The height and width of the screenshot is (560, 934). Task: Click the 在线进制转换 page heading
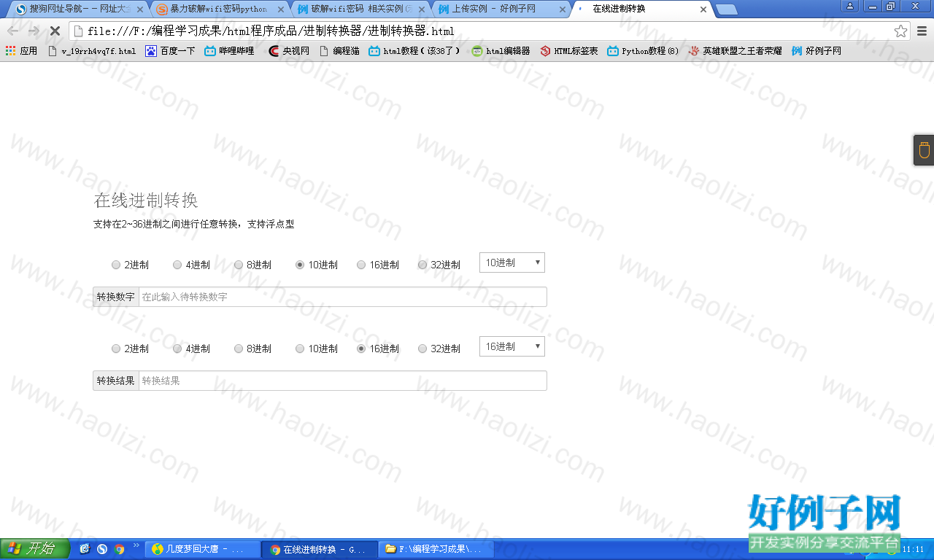[146, 201]
